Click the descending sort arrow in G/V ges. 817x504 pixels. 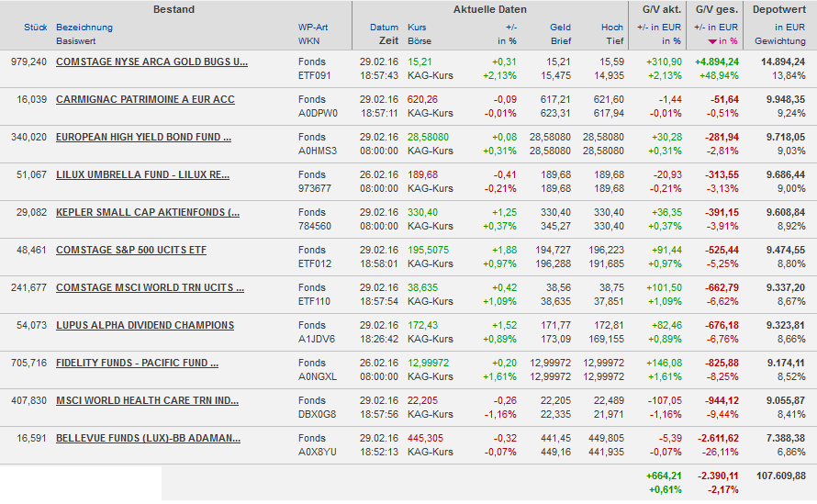(x=712, y=42)
